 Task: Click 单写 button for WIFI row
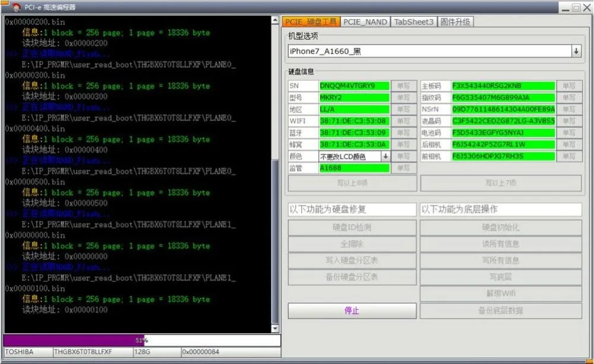404,121
